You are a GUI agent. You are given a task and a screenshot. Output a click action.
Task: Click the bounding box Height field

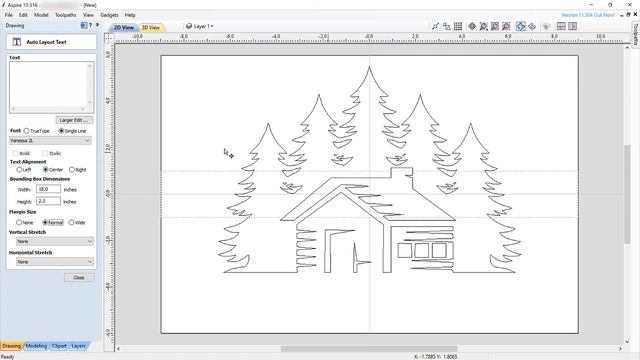48,201
